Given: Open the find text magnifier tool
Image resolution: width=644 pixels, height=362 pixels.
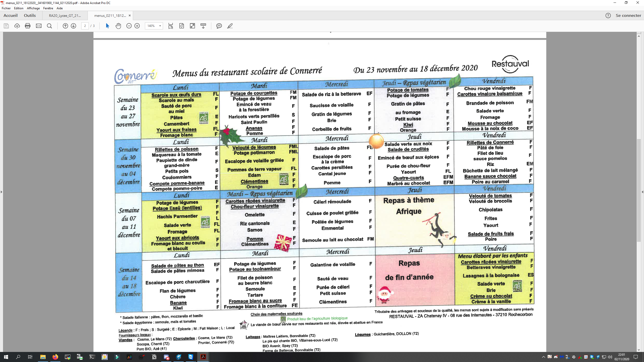Looking at the screenshot, I should click(50, 26).
